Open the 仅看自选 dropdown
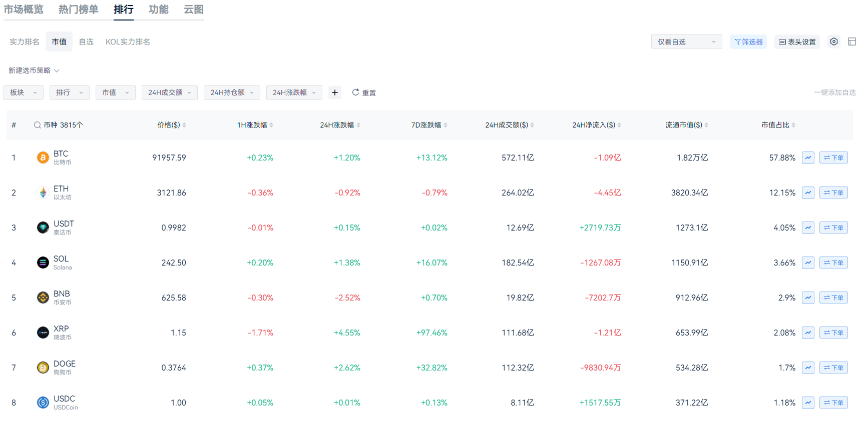The width and height of the screenshot is (868, 424). [687, 41]
